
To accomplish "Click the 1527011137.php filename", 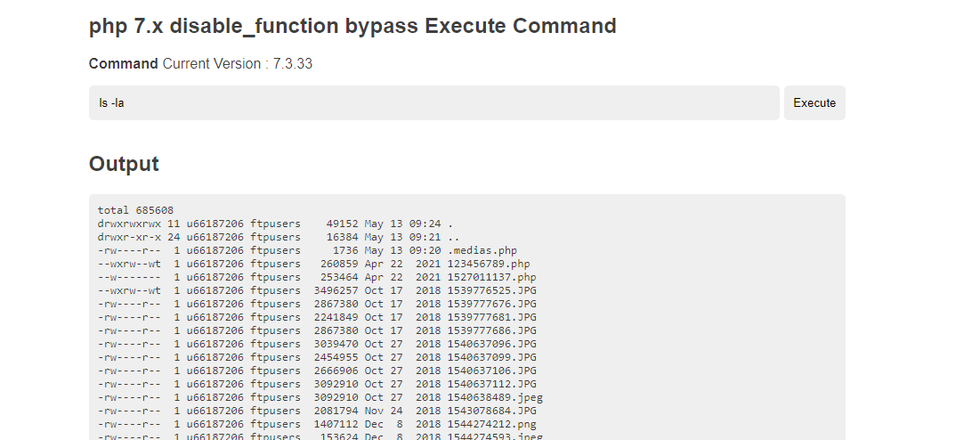I will (x=488, y=277).
